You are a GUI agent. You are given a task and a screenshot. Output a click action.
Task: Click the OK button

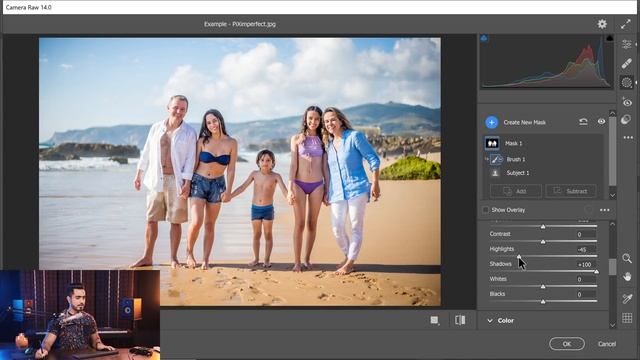(x=567, y=344)
